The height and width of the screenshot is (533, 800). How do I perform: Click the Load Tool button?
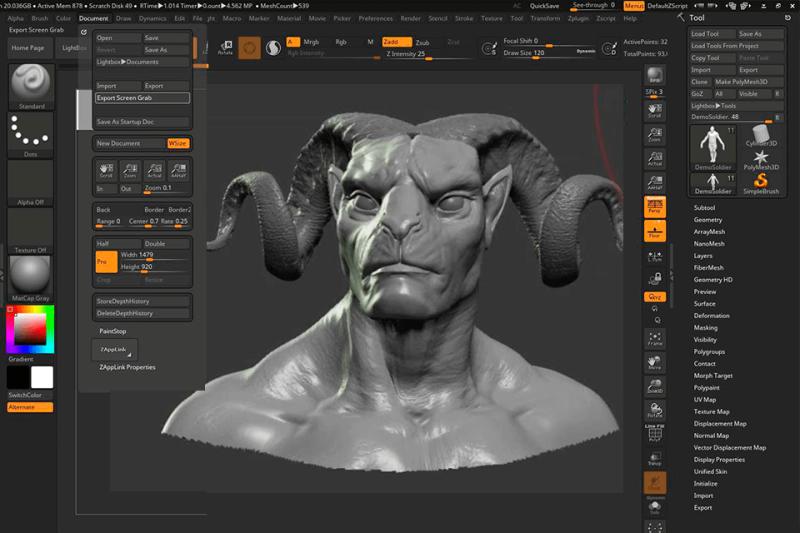[x=712, y=34]
